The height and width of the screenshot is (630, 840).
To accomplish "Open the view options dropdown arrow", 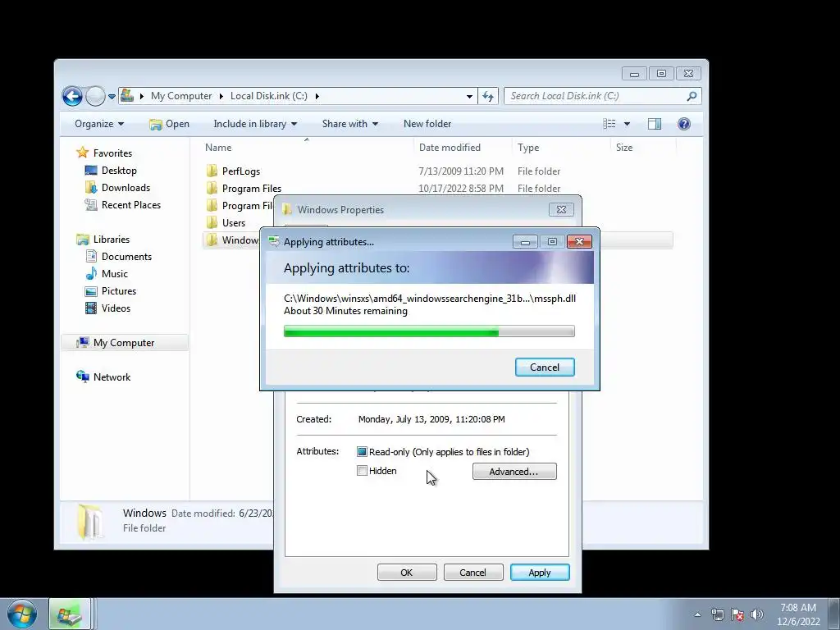I will pyautogui.click(x=627, y=124).
